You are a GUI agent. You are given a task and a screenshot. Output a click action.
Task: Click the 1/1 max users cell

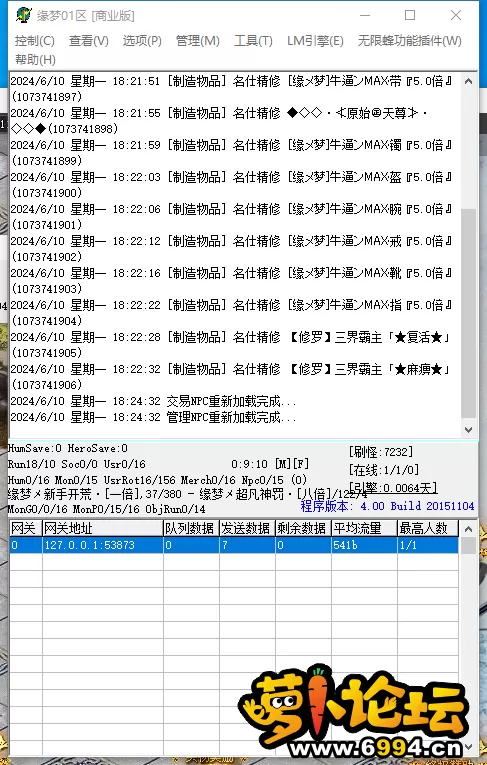(x=428, y=545)
